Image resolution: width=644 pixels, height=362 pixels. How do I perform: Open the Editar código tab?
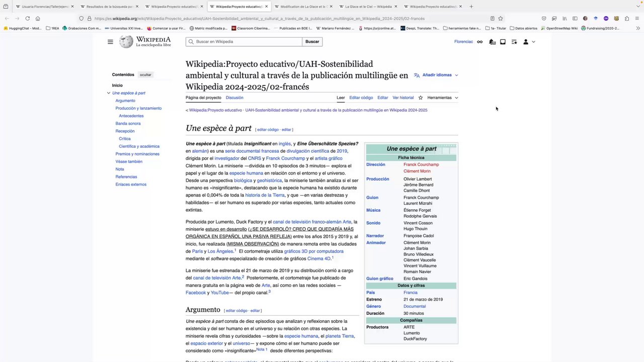pyautogui.click(x=361, y=98)
